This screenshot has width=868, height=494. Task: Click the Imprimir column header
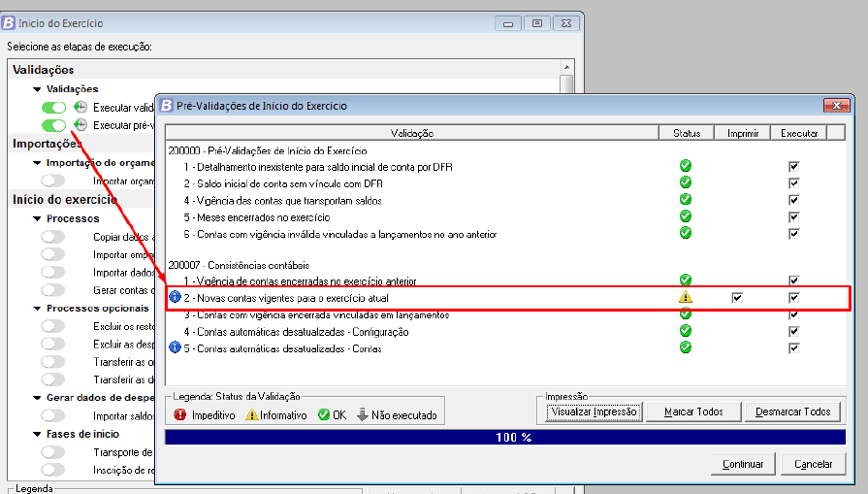[x=742, y=133]
